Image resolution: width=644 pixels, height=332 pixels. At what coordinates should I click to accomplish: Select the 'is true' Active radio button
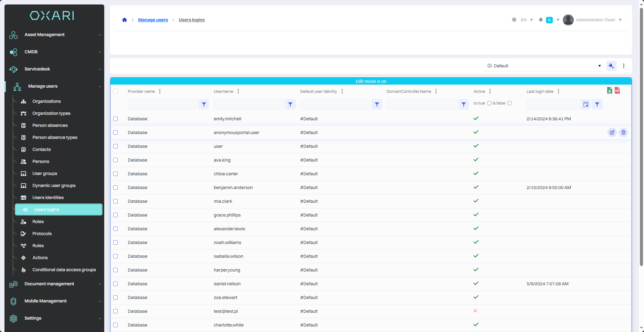[x=489, y=103]
